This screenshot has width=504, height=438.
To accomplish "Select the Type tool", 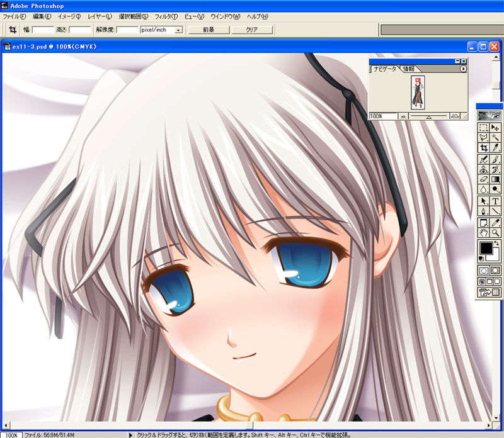I will coord(495,201).
